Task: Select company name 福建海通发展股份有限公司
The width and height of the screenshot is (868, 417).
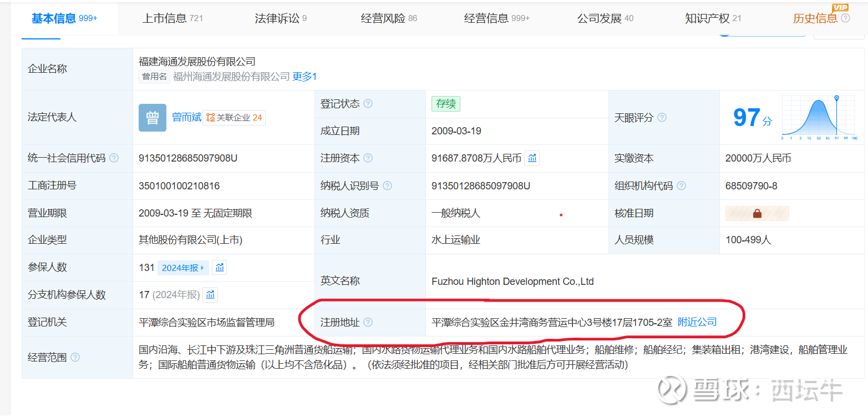Action: [197, 62]
